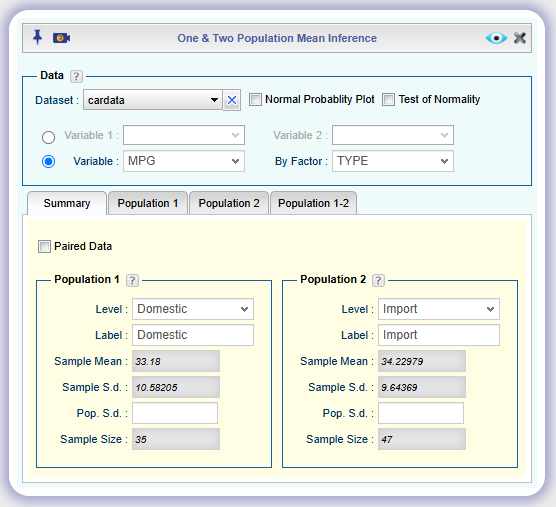The width and height of the screenshot is (556, 507).
Task: Open help for Population 1
Action: [x=132, y=280]
